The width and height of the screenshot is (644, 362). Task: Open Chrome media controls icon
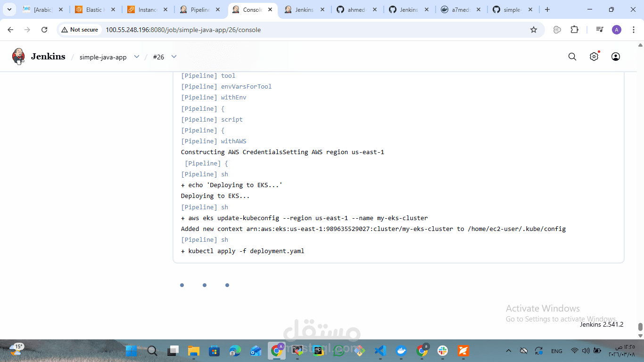pos(600,30)
